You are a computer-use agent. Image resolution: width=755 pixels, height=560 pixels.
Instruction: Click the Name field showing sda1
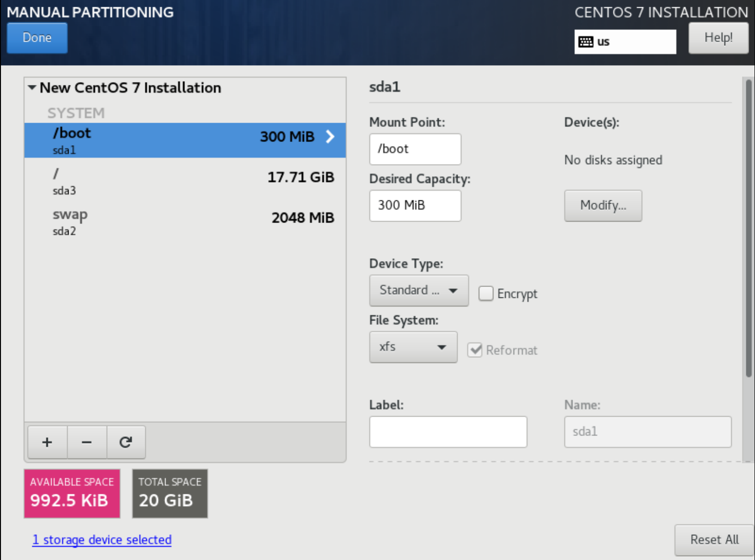(648, 432)
